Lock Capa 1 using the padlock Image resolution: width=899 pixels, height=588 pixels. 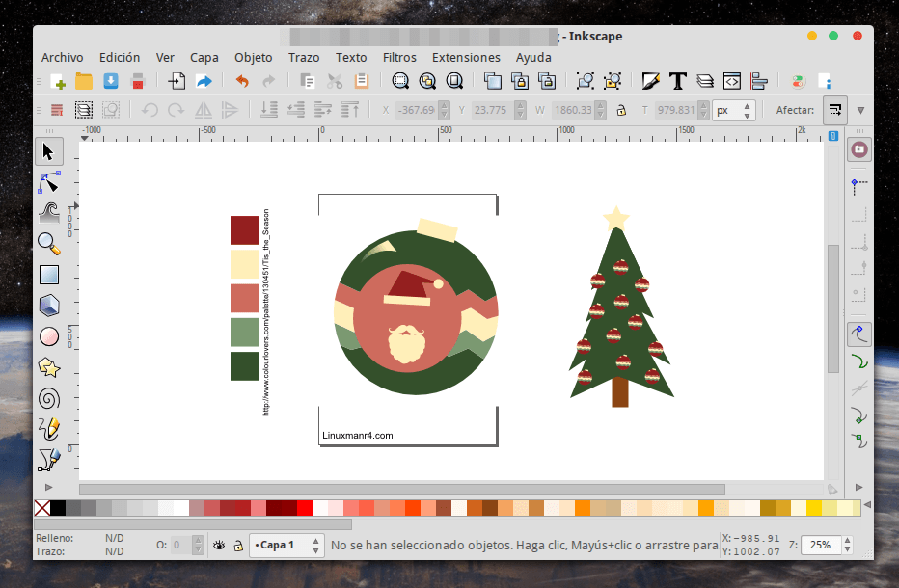pos(237,545)
